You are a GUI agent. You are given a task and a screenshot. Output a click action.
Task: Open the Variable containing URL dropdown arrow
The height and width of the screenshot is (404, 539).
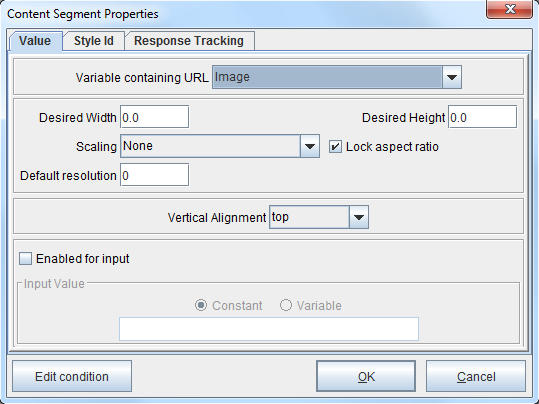451,77
